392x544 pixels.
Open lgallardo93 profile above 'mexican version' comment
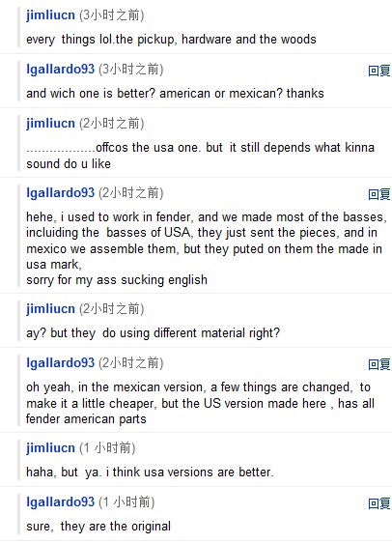tap(60, 363)
